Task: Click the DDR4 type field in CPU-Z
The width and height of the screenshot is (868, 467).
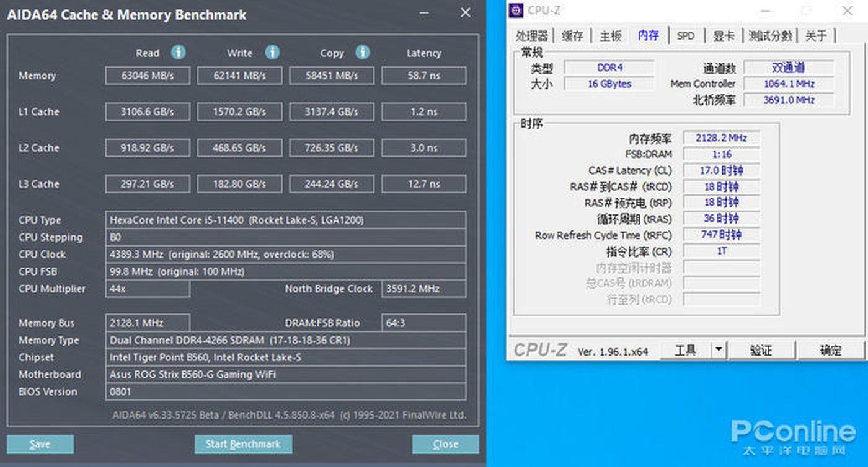Action: pos(609,68)
